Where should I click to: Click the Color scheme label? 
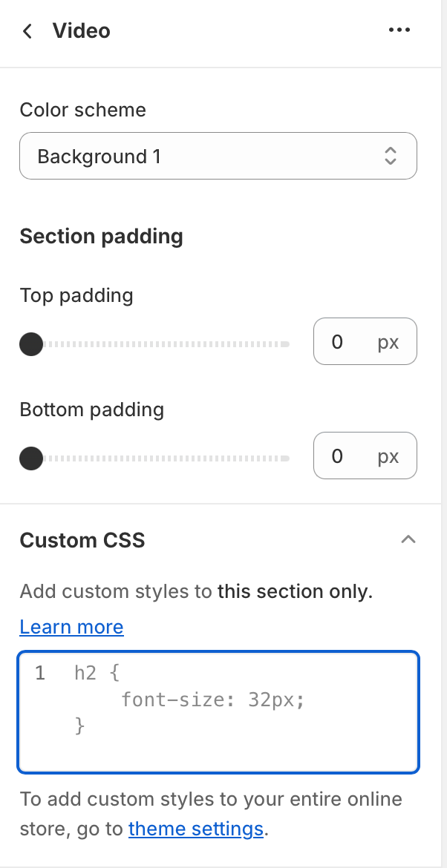pos(82,110)
